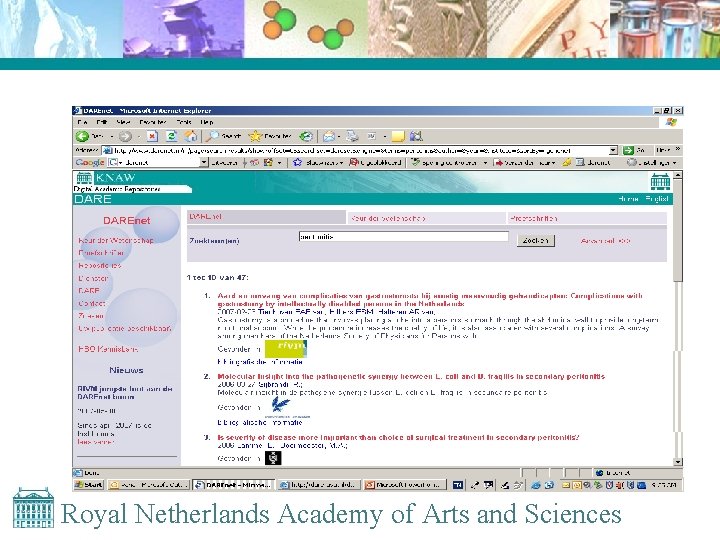This screenshot has height=540, width=720.
Task: Open HBO Kennisbank in the sidebar
Action: point(108,349)
